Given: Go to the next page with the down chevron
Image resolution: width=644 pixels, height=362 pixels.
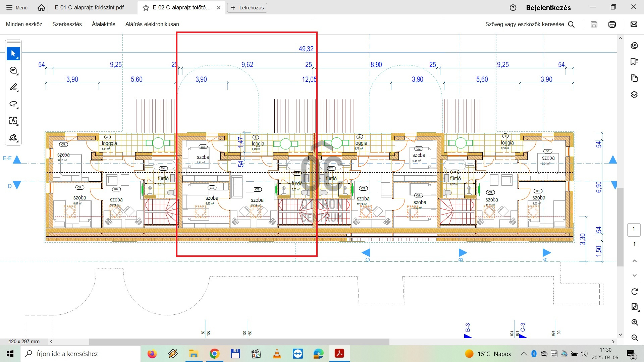Looking at the screenshot, I should click(x=634, y=276).
